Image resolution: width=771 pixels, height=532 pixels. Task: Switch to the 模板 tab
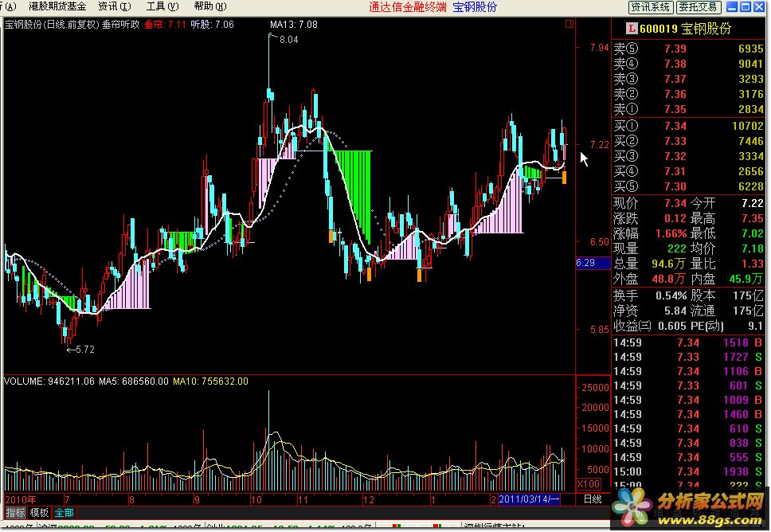pyautogui.click(x=39, y=513)
